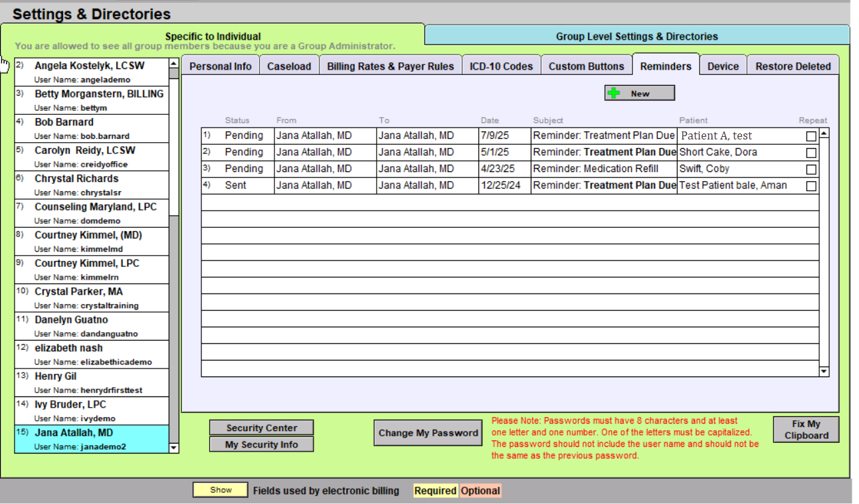
Task: Go to the Restore Deleted tab
Action: coord(793,66)
